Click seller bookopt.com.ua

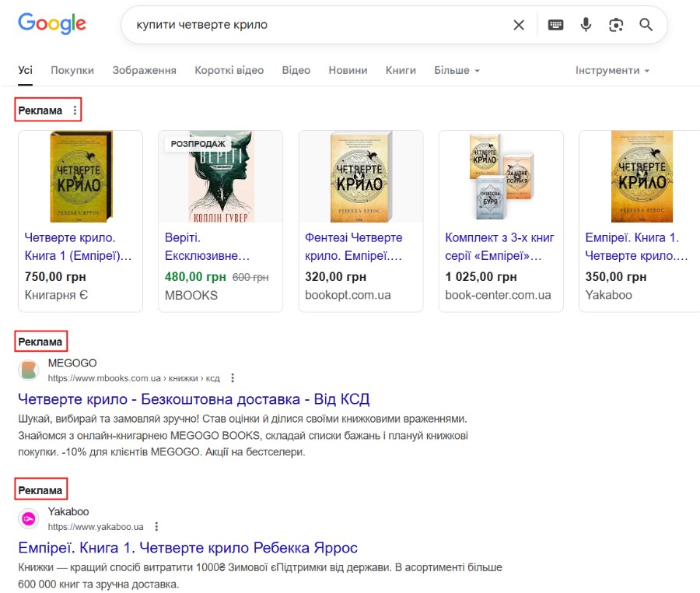pos(348,295)
